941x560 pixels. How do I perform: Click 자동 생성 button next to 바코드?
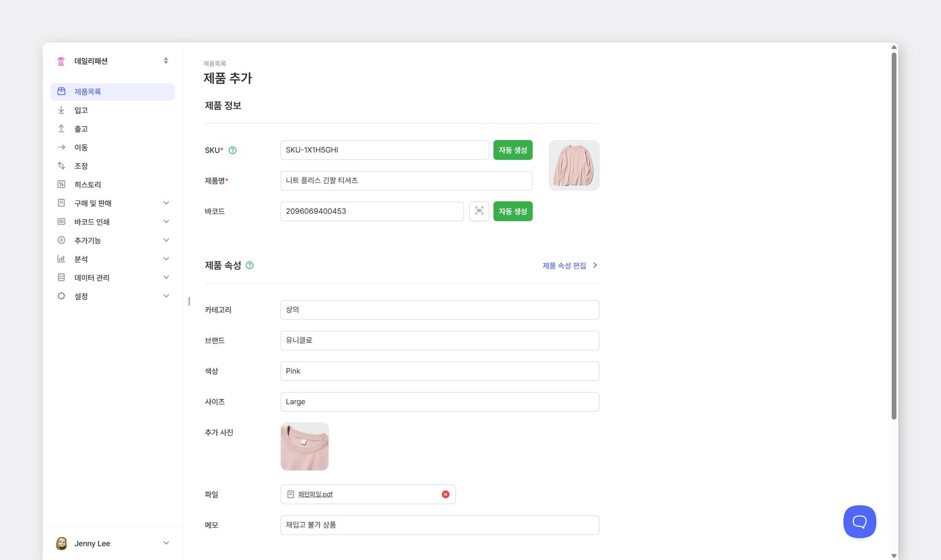pyautogui.click(x=513, y=211)
